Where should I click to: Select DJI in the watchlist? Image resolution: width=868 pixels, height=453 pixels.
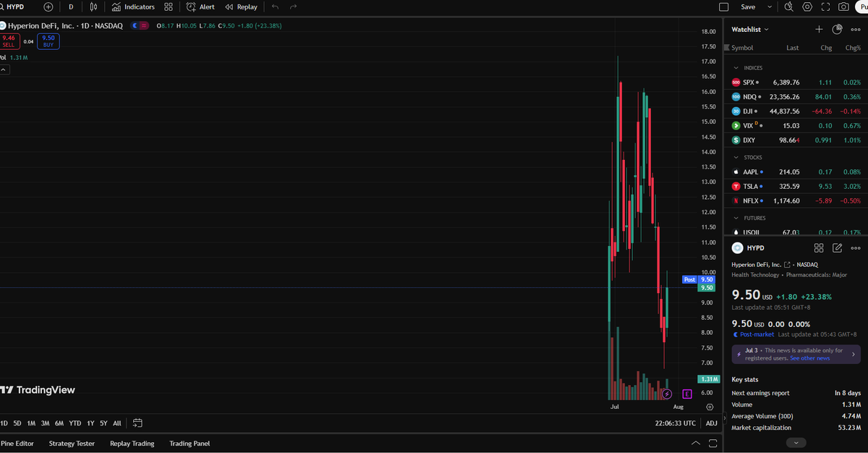(796, 111)
